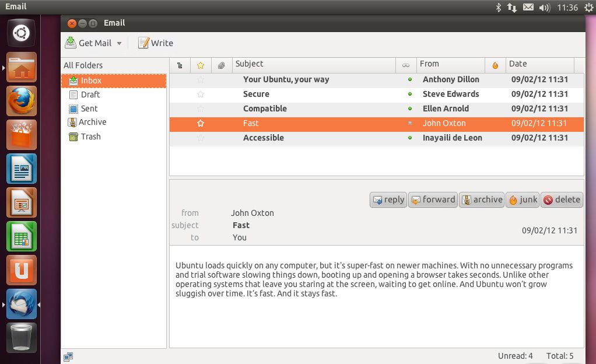The image size is (596, 364).
Task: Launch LibreOffice Impress from launcher
Action: (21, 202)
